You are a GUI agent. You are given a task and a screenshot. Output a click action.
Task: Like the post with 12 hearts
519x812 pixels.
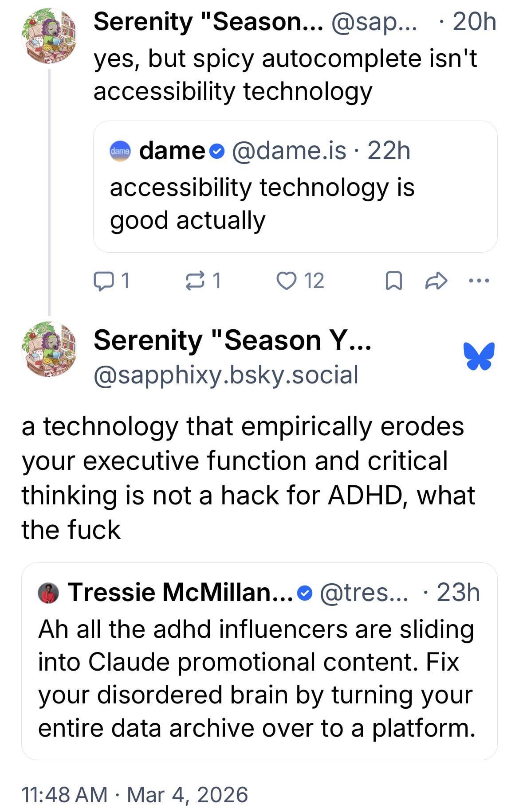pyautogui.click(x=286, y=281)
